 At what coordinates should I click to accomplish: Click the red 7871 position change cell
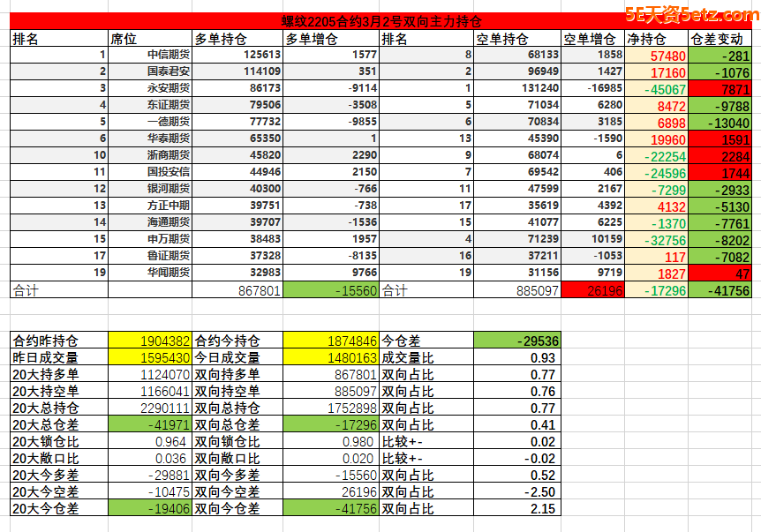pos(719,89)
